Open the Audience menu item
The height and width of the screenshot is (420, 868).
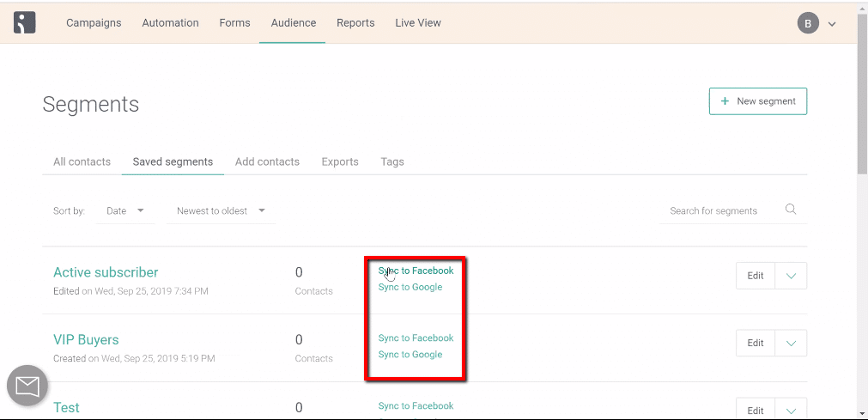coord(294,22)
